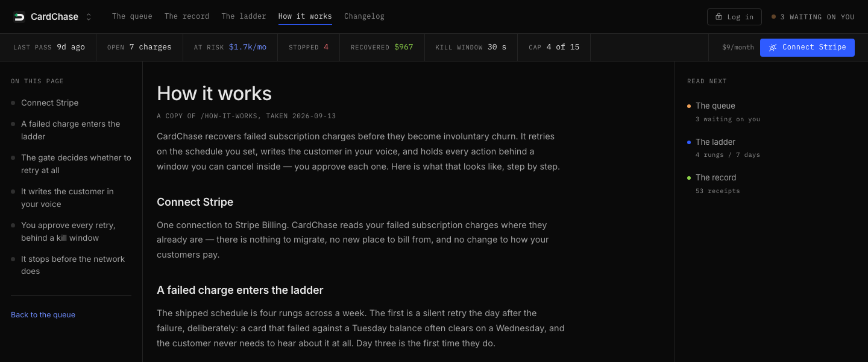This screenshot has width=868, height=362.
Task: Go to The record tab
Action: point(187,17)
